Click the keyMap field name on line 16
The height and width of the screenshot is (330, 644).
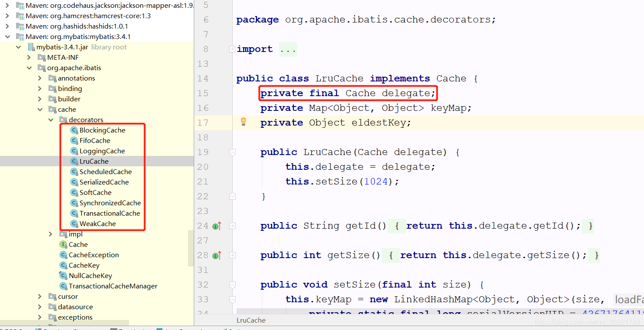coord(448,108)
